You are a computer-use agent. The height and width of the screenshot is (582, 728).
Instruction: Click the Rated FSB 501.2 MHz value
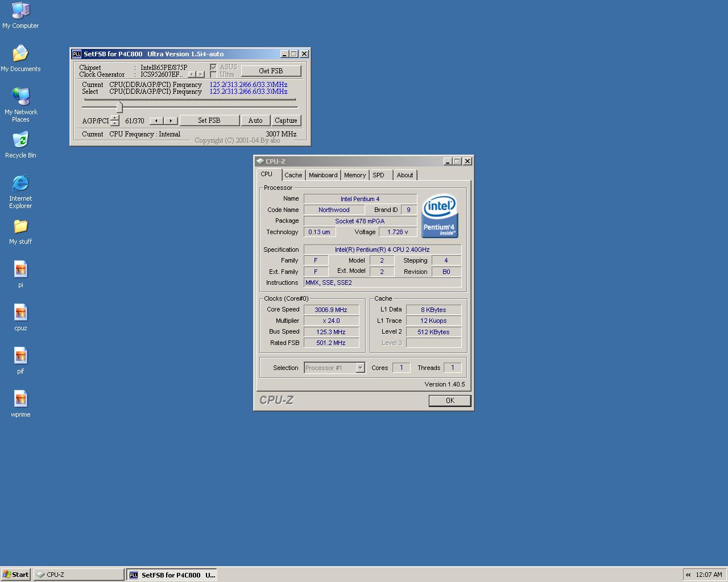[x=331, y=343]
